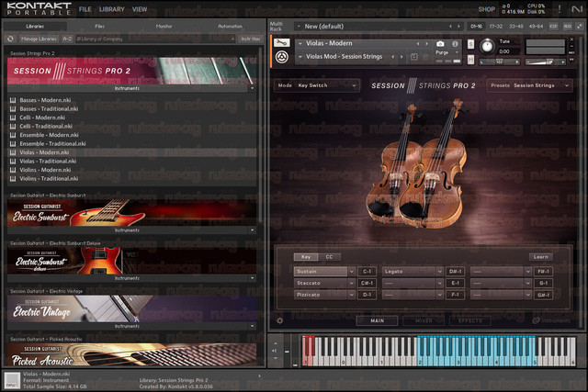Click the new instrument thumbnail in info bar
The image size is (588, 392).
tap(12, 380)
